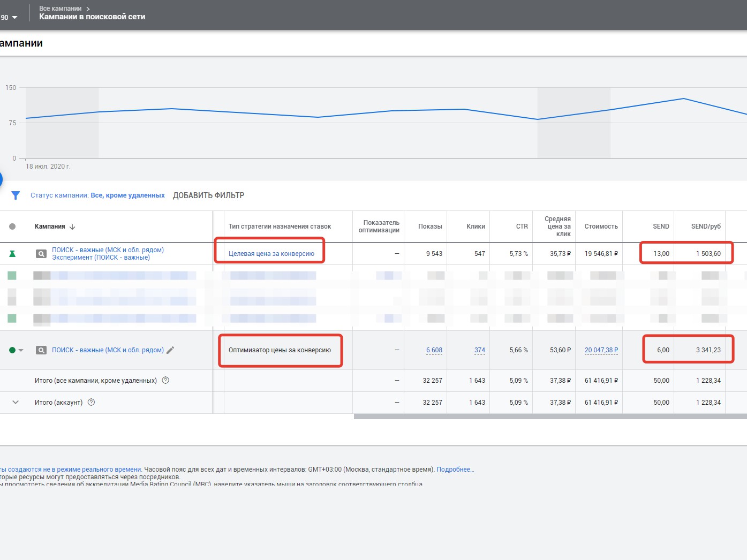Expand the Итого (аккаунт) row chevron
This screenshot has height=560, width=747.
point(16,403)
